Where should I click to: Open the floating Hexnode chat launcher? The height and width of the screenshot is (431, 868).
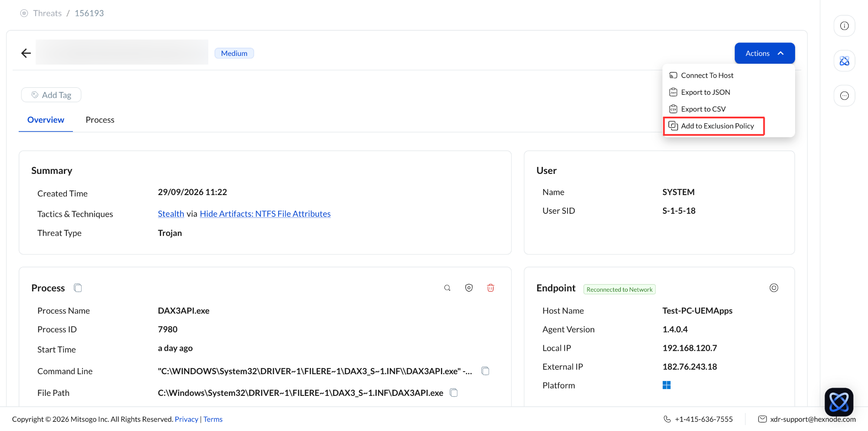[839, 402]
